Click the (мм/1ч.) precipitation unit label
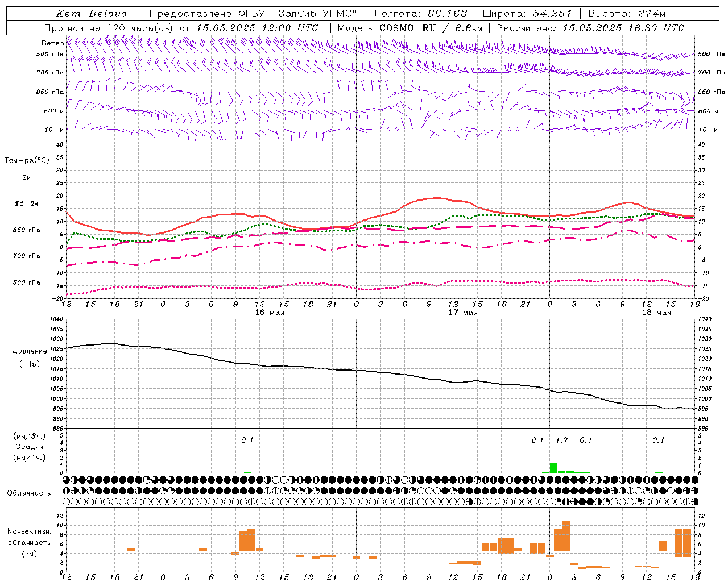This screenshot has height=582, width=728. pos(29,458)
